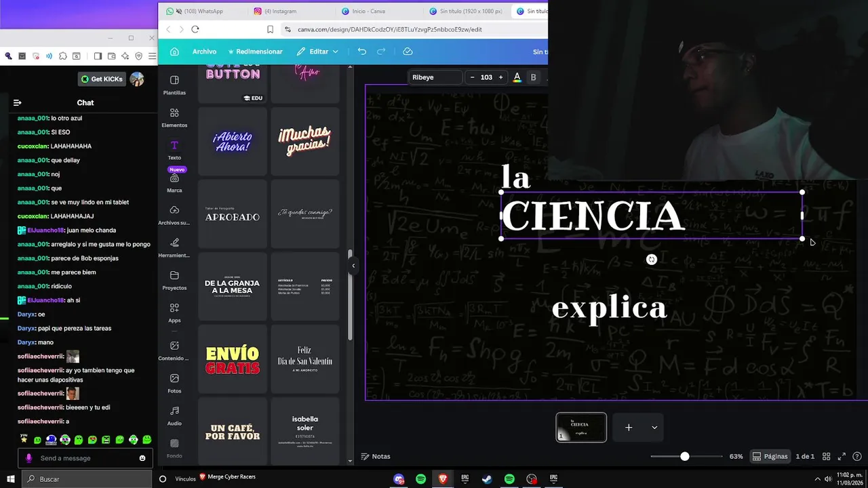Open Kick user profile avatar
868x488 pixels.
137,79
